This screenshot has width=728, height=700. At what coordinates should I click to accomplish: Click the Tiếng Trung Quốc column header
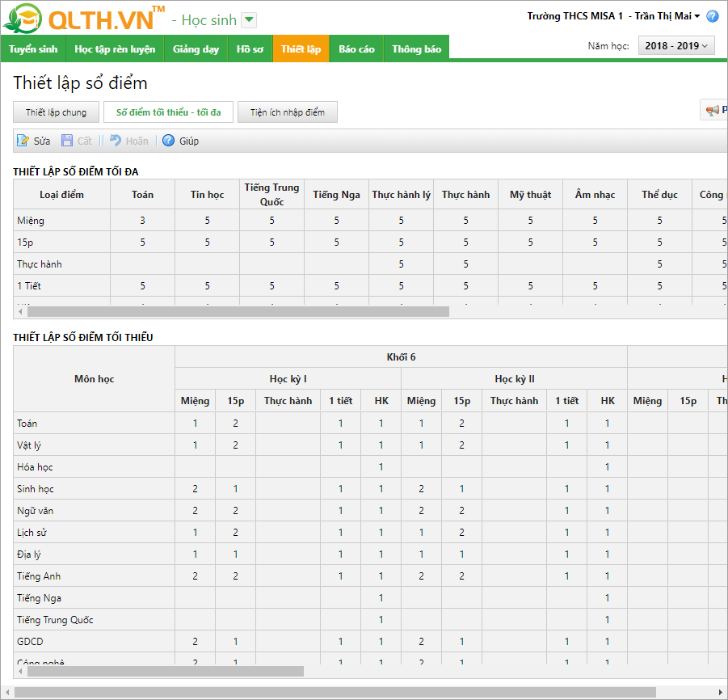click(x=271, y=195)
